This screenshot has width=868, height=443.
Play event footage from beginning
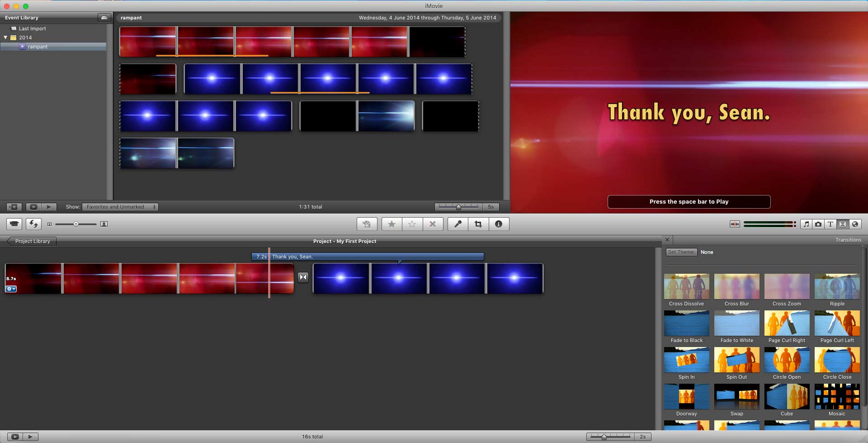49,207
